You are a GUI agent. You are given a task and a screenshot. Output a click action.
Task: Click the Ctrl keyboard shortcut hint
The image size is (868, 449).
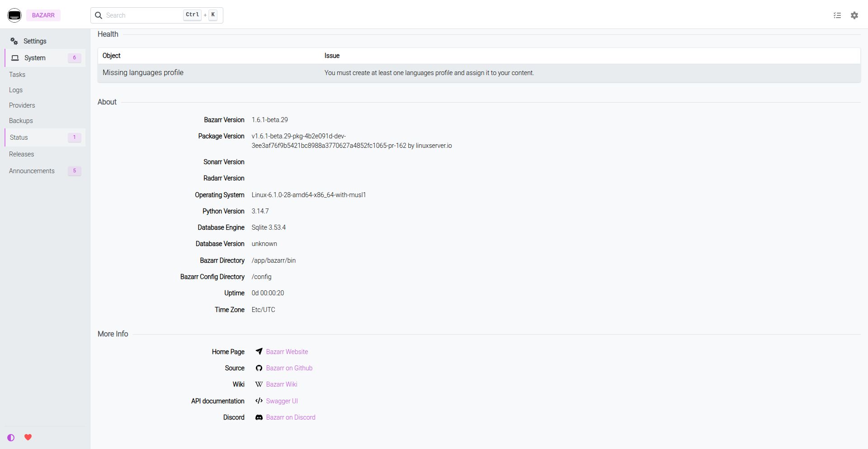point(192,15)
